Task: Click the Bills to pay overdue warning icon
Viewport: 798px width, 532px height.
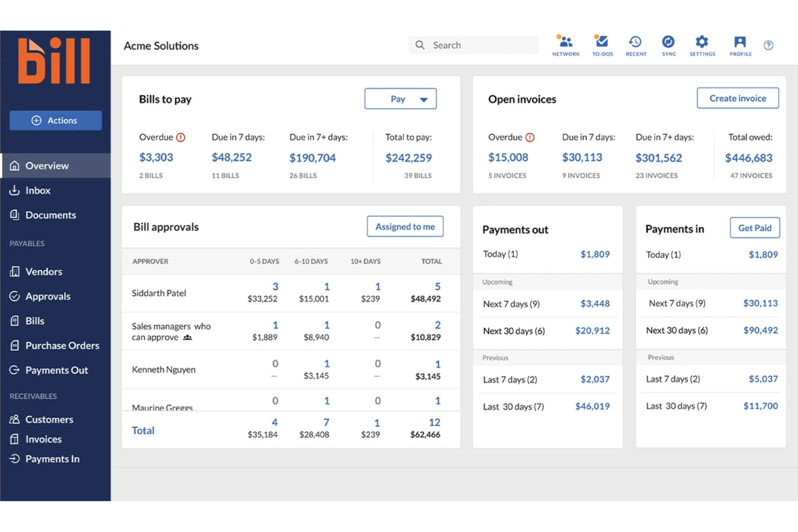Action: [x=181, y=137]
